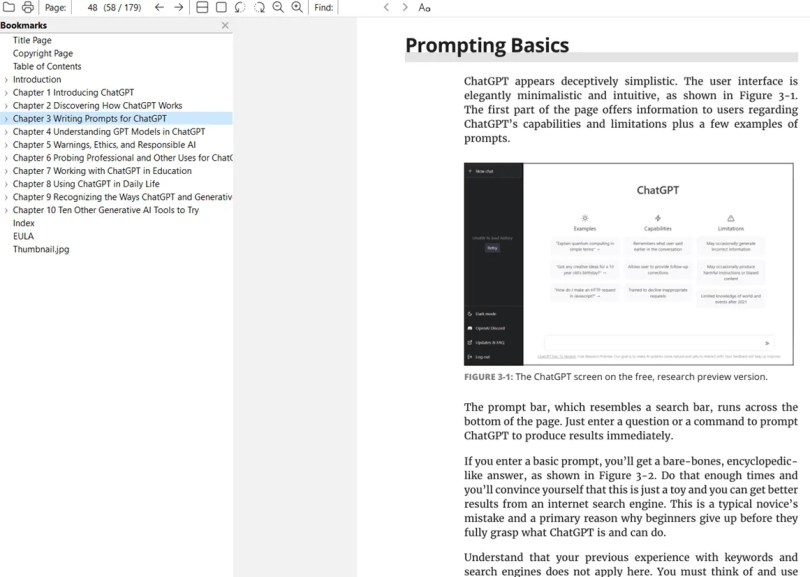Open the Thumbnail.jpg bookmark
Image resolution: width=810 pixels, height=577 pixels.
coord(41,249)
